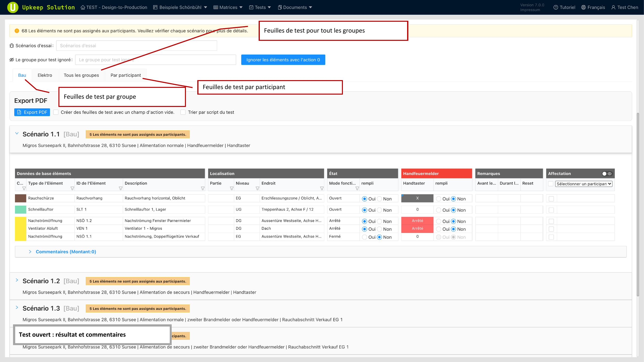This screenshot has width=644, height=362.
Task: Enable Trier par script du test checkbox
Action: 183,112
